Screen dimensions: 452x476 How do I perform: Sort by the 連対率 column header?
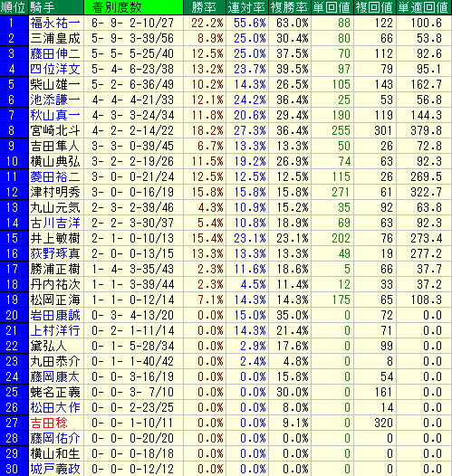(247, 7)
